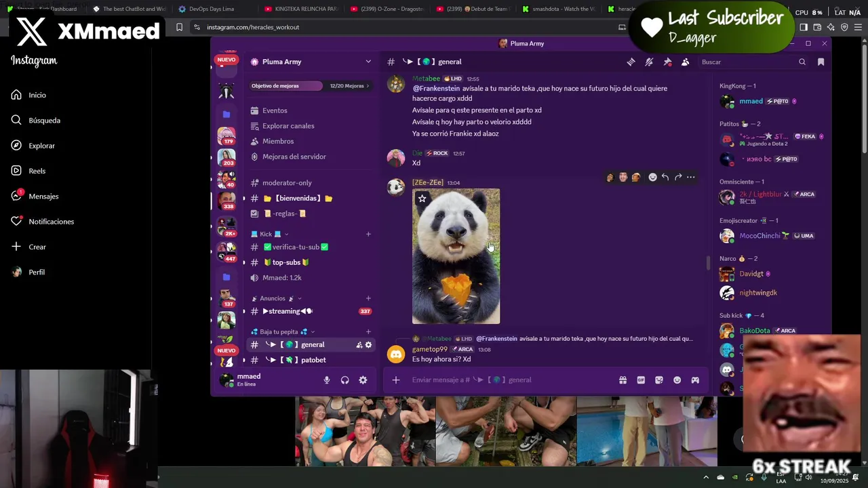Add reaction smiley on hovered message

tap(652, 178)
